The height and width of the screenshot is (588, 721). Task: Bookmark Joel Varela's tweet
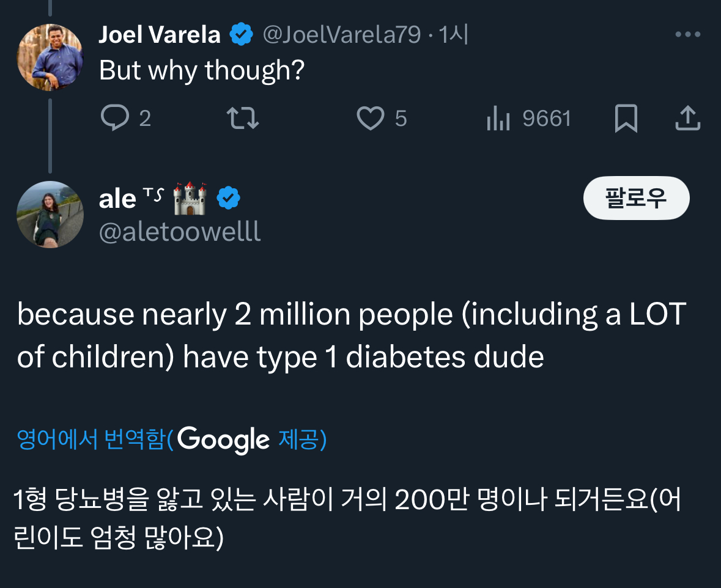pyautogui.click(x=625, y=118)
